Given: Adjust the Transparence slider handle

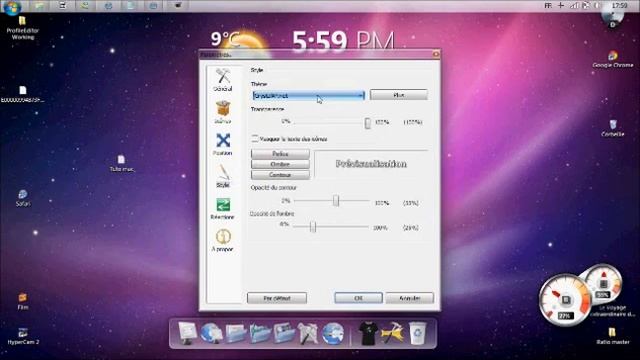Looking at the screenshot, I should tap(367, 122).
